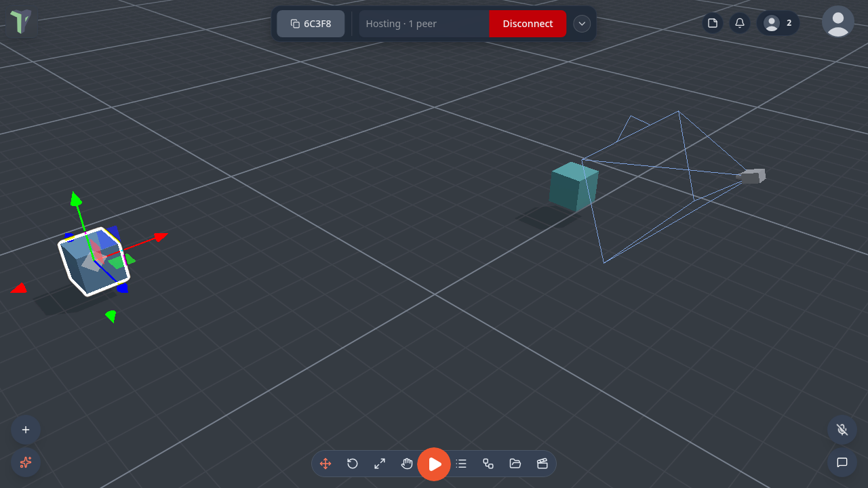868x488 pixels.
Task: Click the Disconnect button
Action: (x=528, y=24)
